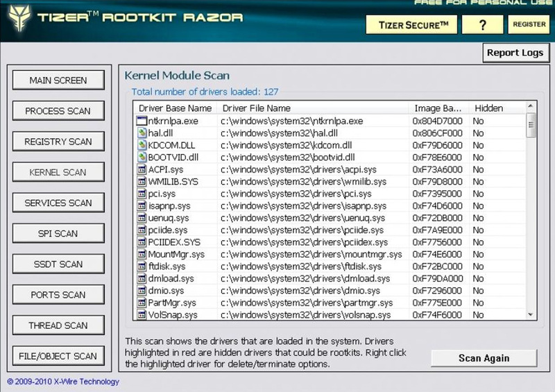
Task: Switch to Process Scan
Action: coord(58,111)
